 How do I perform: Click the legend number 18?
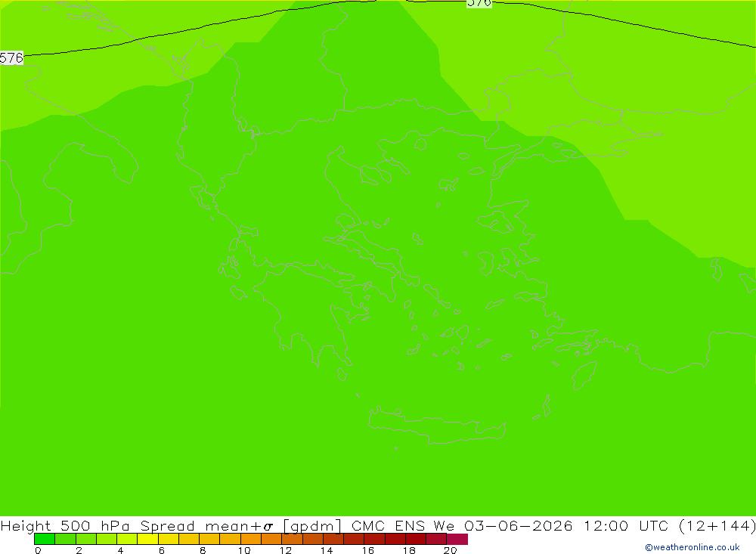(409, 550)
